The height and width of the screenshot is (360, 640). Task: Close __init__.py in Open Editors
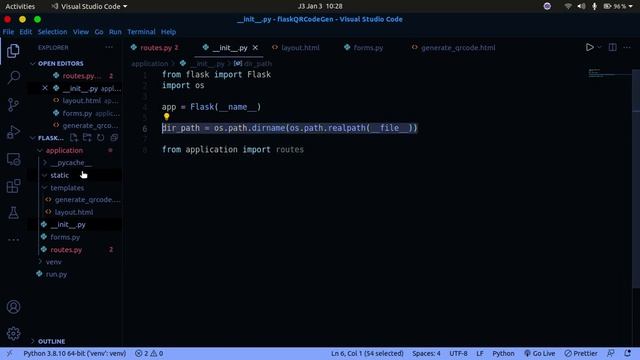[x=45, y=88]
